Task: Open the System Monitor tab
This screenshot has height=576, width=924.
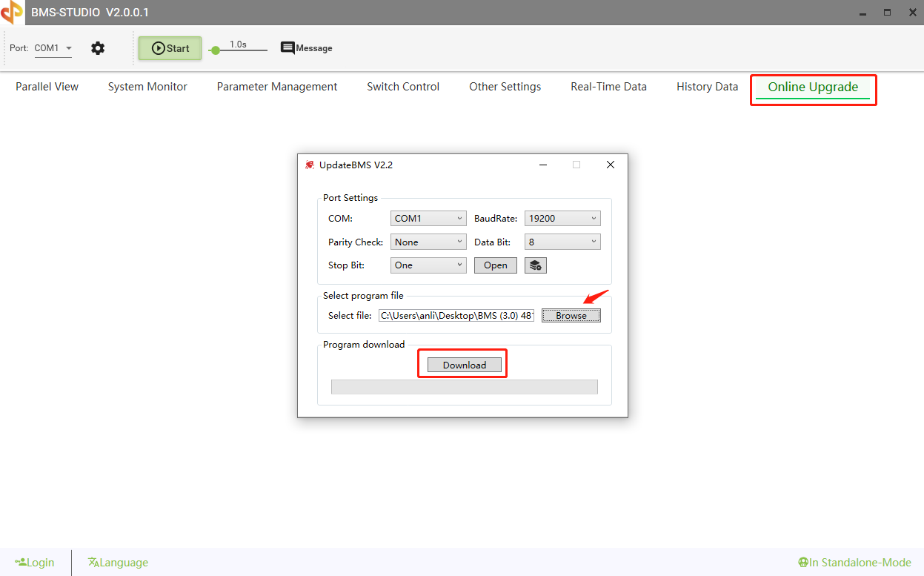Action: 147,86
